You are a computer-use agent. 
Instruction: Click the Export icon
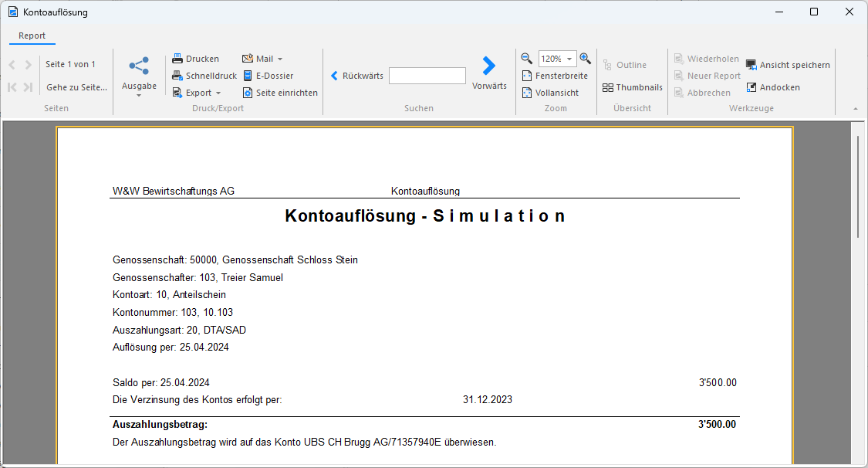[x=177, y=93]
